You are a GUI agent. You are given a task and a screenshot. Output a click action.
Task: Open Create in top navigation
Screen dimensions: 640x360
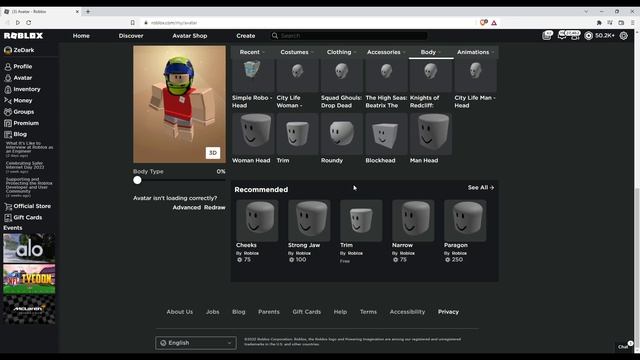coord(246,36)
